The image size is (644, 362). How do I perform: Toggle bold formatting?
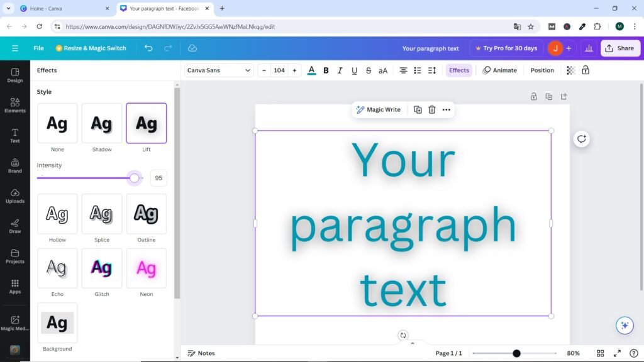[326, 70]
